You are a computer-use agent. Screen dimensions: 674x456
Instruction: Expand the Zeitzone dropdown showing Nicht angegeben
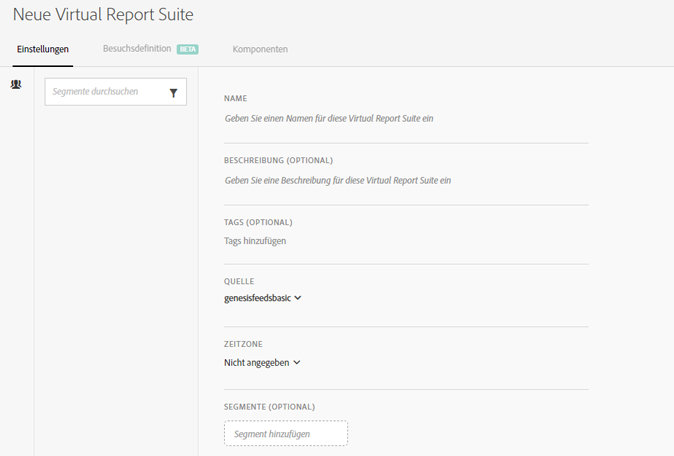(x=257, y=363)
